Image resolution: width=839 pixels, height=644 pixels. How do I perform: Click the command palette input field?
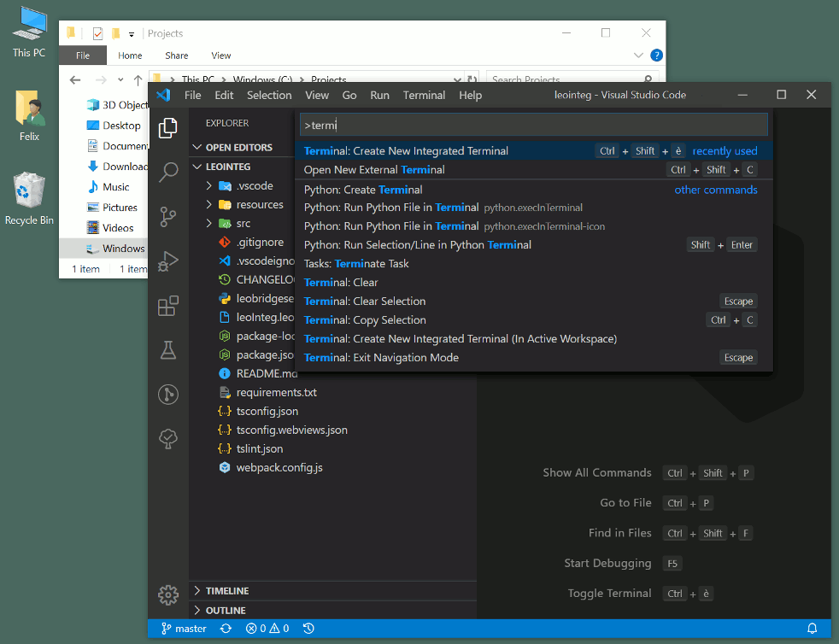pyautogui.click(x=533, y=125)
